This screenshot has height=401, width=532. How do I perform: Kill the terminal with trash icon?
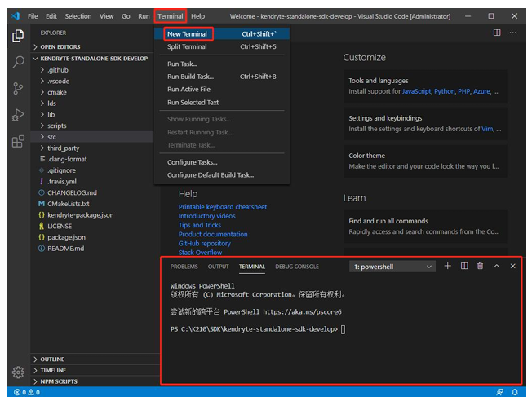[480, 266]
